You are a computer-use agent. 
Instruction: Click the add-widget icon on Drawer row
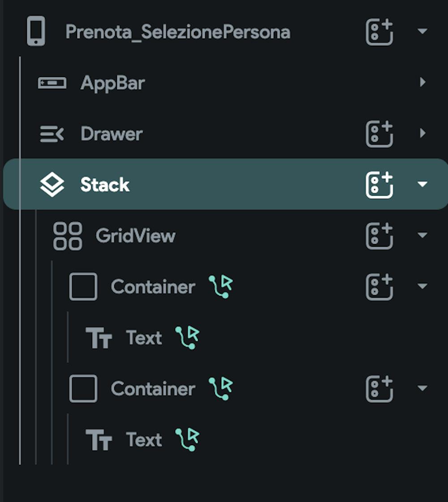tap(379, 134)
